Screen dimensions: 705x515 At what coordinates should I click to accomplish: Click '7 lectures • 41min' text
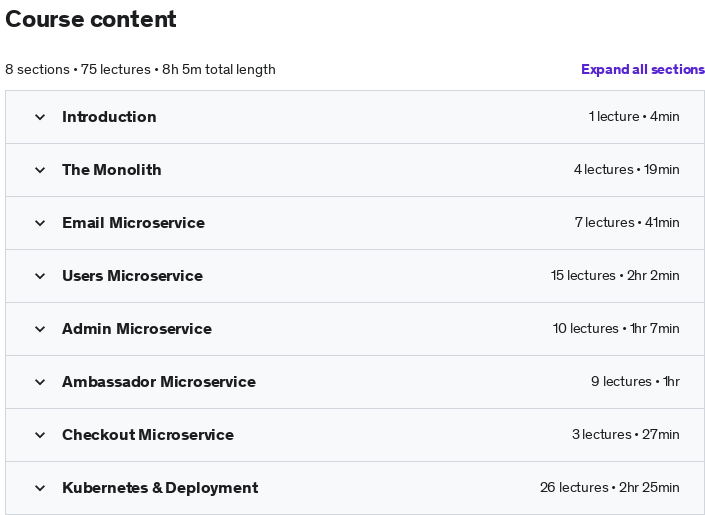tap(627, 223)
